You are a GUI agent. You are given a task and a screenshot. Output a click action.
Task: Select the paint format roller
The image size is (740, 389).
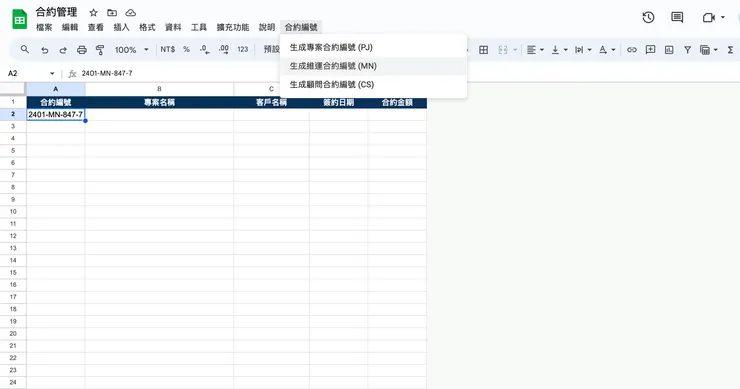coord(100,50)
